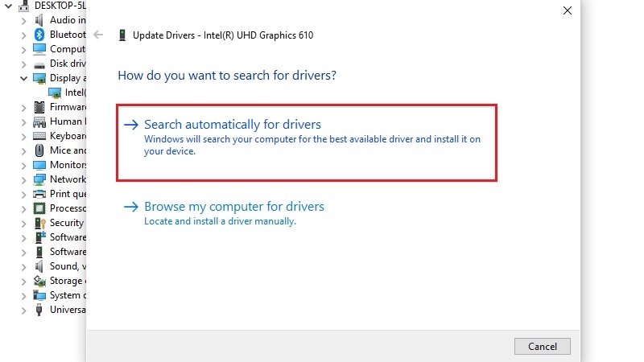Click the Security devices icon

tap(39, 223)
